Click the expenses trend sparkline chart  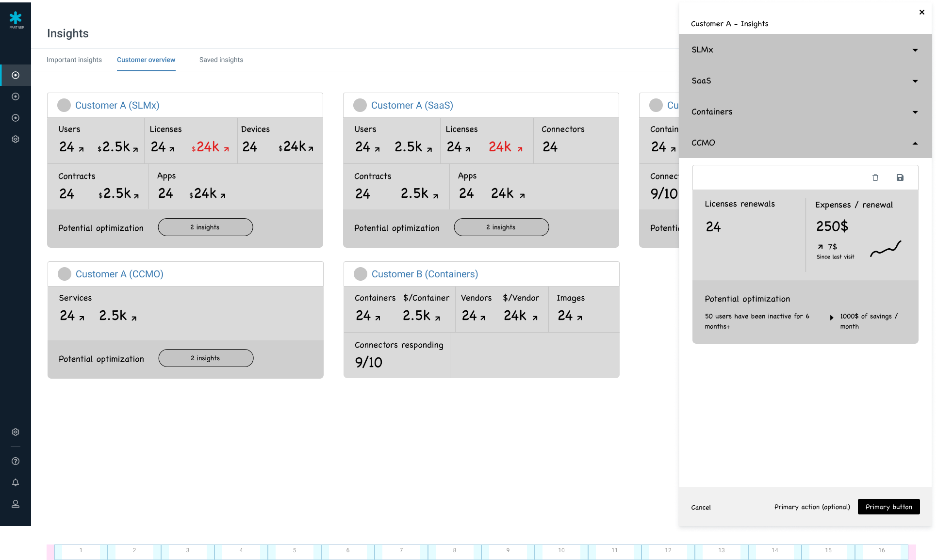point(886,249)
